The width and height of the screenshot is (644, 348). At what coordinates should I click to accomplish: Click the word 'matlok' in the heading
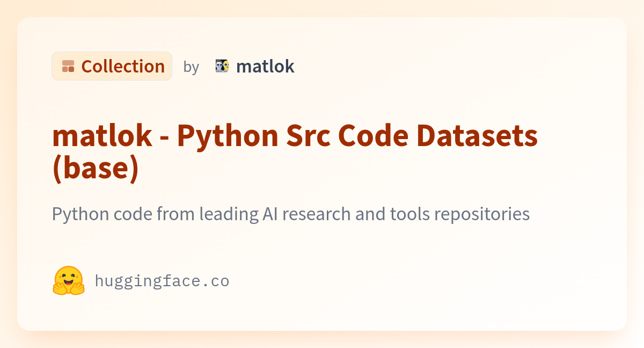tap(102, 136)
